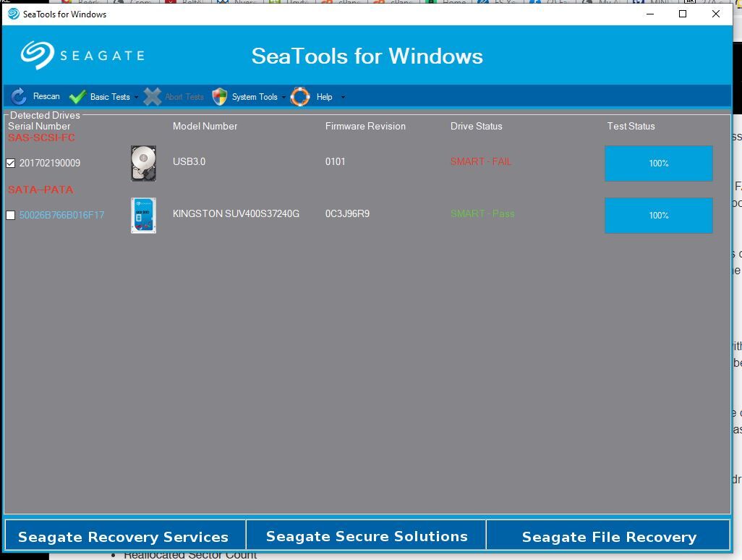Click firmware revision 0C3J96R9
Screen dimensions: 742x560
347,213
